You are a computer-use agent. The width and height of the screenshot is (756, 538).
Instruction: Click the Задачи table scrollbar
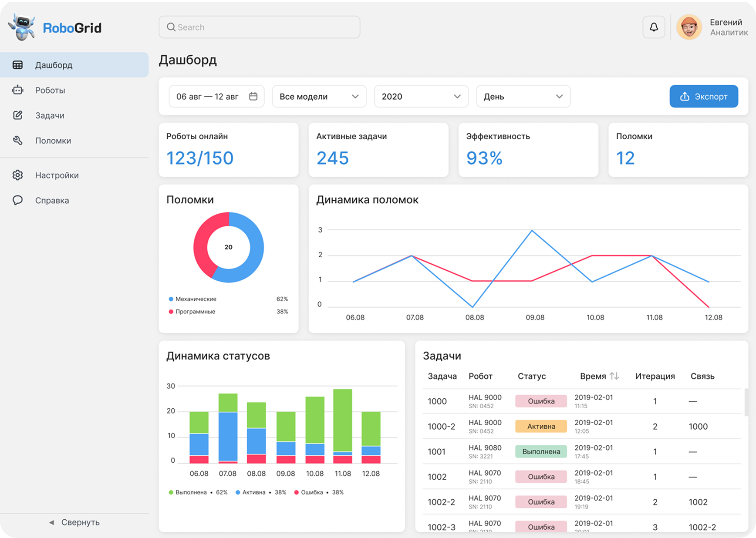click(746, 402)
